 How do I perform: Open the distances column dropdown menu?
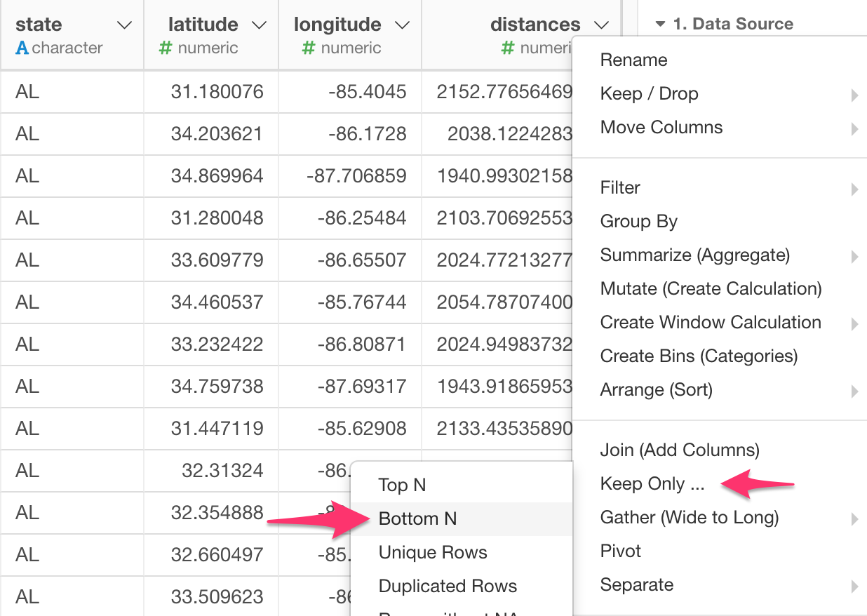coord(602,25)
